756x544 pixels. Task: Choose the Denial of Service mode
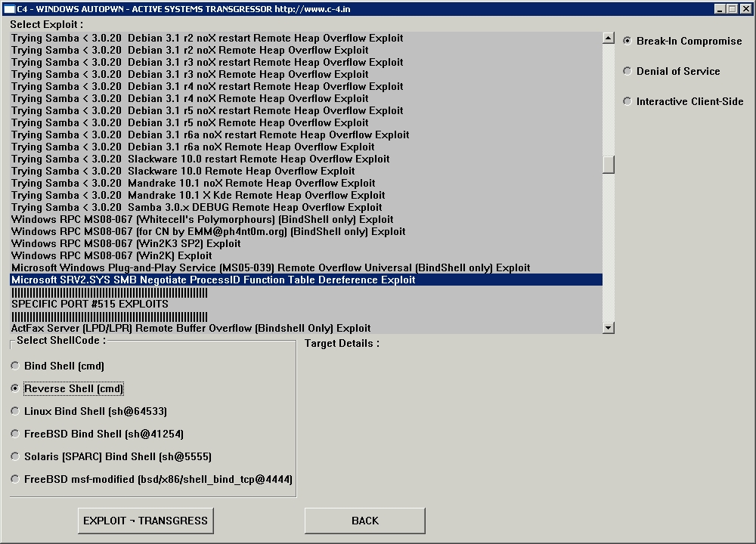coord(627,71)
